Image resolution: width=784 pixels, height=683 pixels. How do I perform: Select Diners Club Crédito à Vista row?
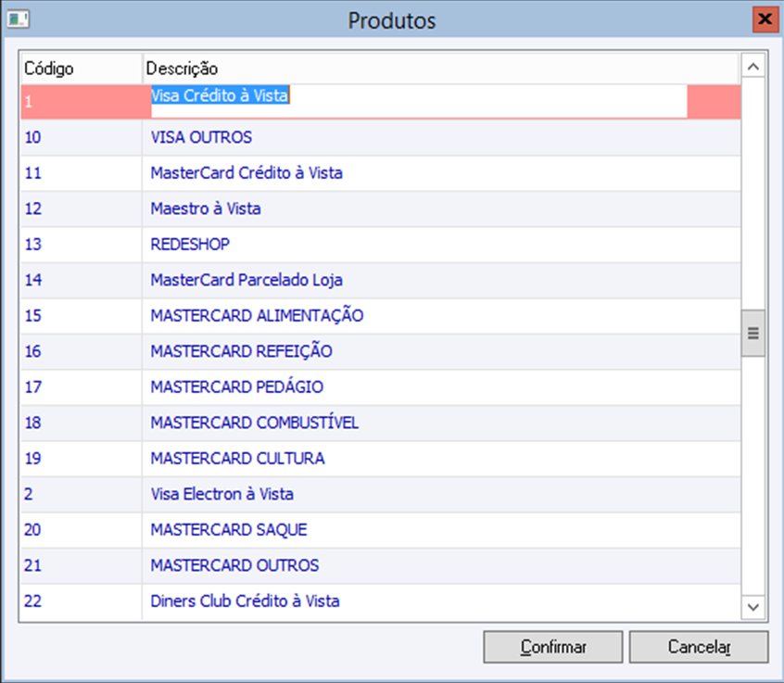381,601
